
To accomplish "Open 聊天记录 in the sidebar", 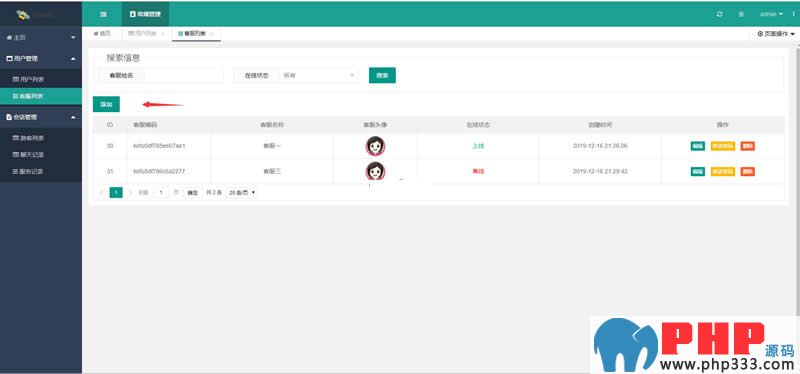I will tap(41, 155).
